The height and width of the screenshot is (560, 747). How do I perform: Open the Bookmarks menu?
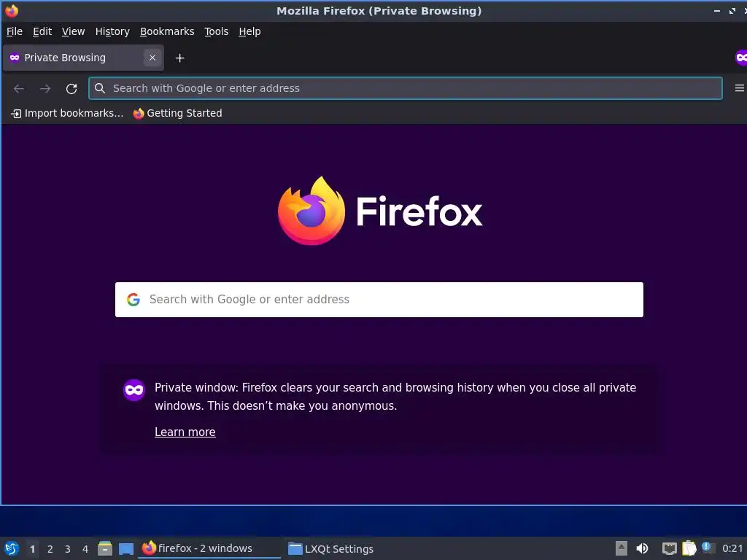coord(167,31)
